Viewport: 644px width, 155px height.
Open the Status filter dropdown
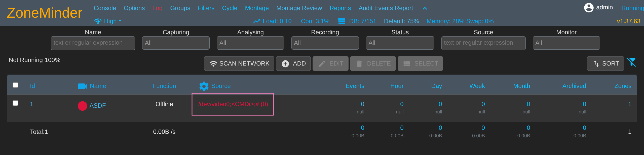point(400,43)
